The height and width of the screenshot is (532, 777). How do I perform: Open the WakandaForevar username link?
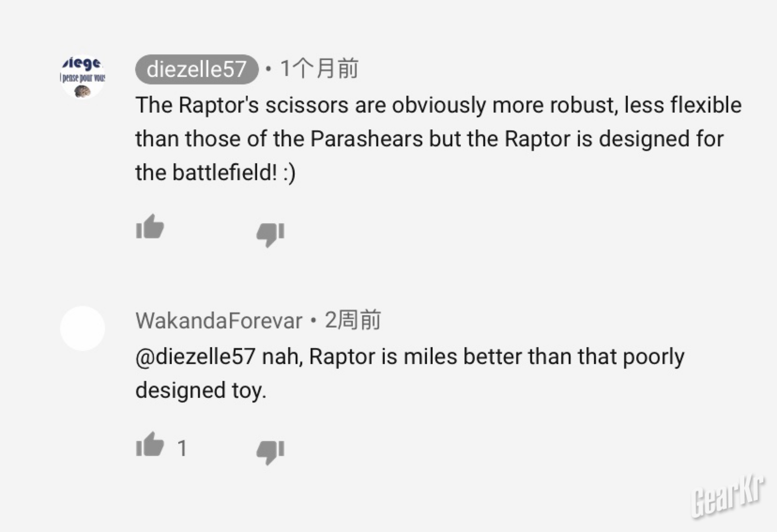coord(219,321)
